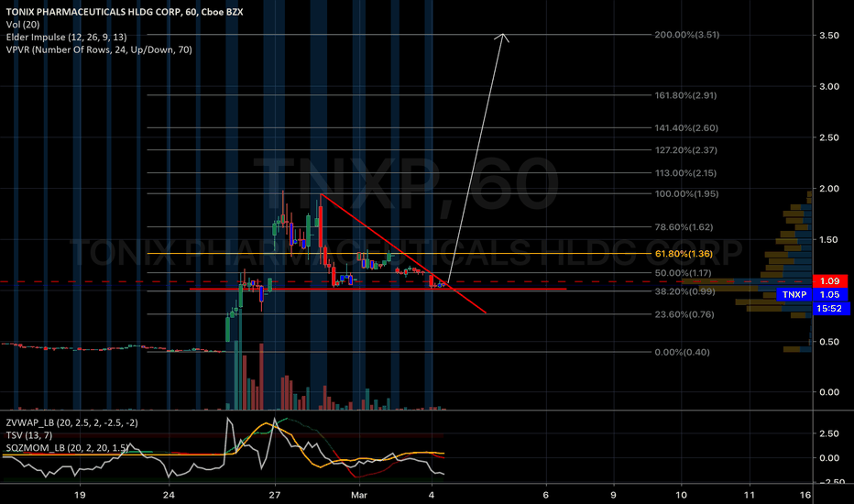Click the blue TNXP symbol tag
The image size is (854, 504).
(794, 295)
